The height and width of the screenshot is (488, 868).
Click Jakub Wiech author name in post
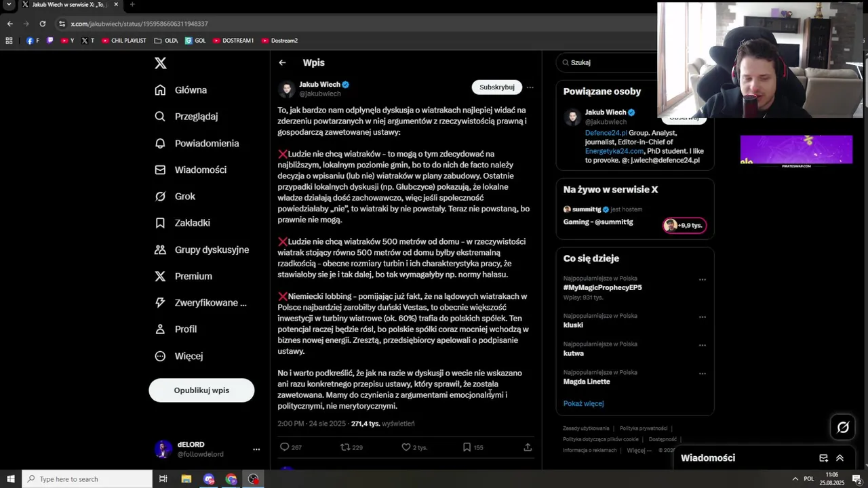(319, 85)
